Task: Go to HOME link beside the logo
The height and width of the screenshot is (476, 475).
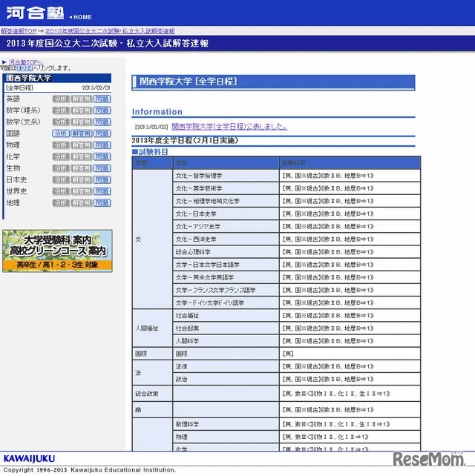Action: coord(81,17)
